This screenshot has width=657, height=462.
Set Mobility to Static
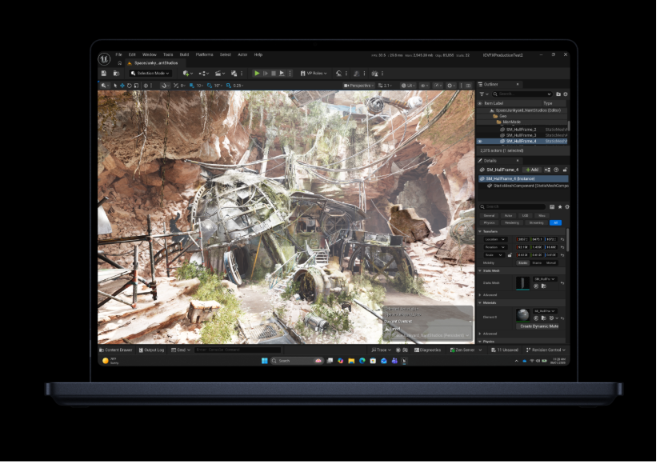(x=522, y=263)
